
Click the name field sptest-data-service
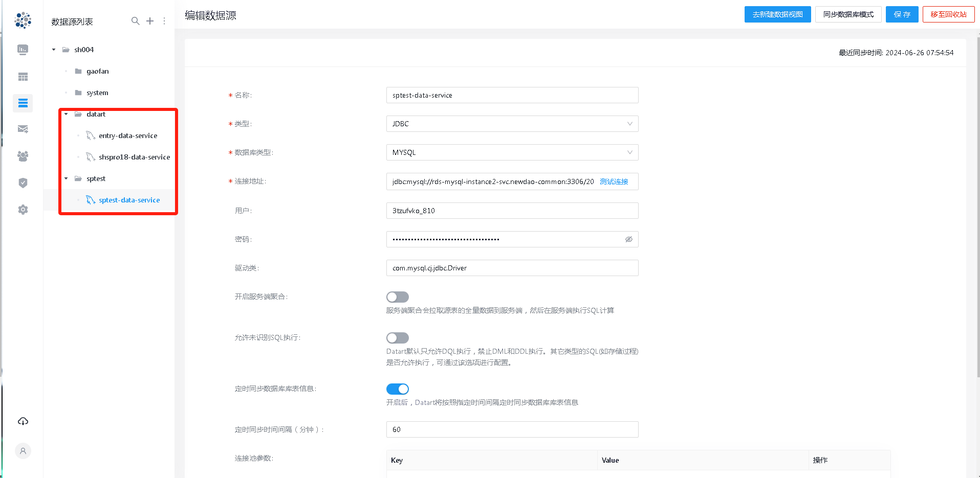coord(512,95)
